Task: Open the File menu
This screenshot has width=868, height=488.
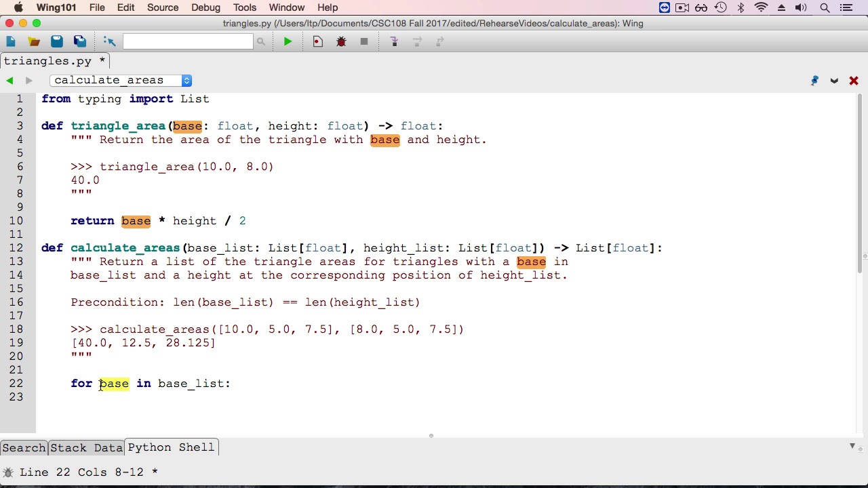Action: tap(97, 7)
